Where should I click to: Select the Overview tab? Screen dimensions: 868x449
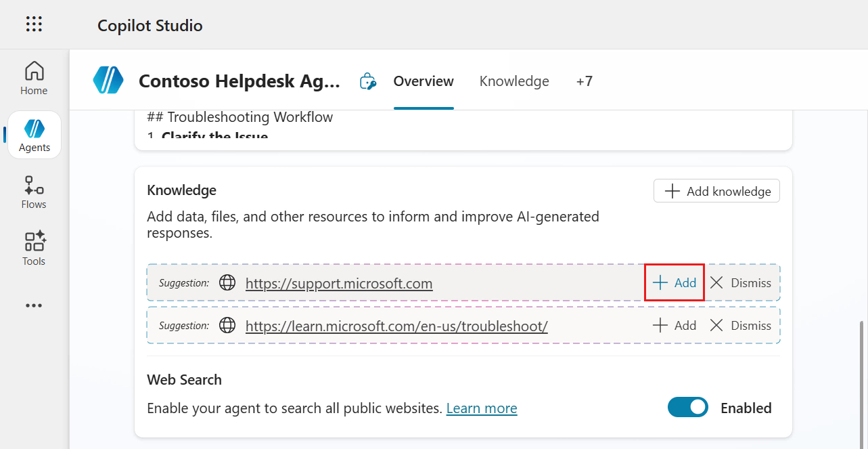pyautogui.click(x=423, y=81)
